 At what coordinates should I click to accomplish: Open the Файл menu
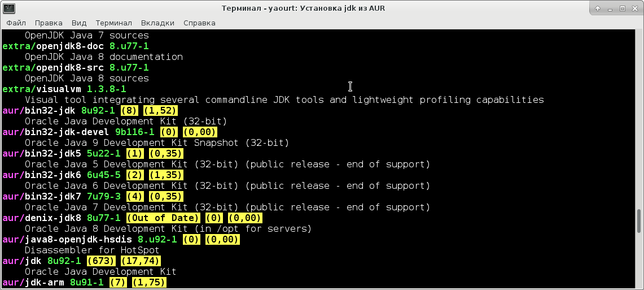pos(16,23)
